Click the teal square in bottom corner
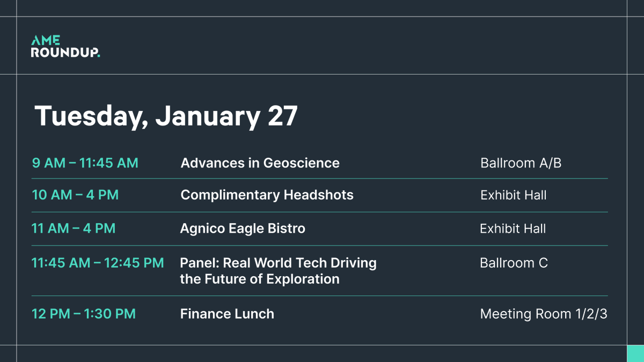The height and width of the screenshot is (362, 644). point(635,353)
